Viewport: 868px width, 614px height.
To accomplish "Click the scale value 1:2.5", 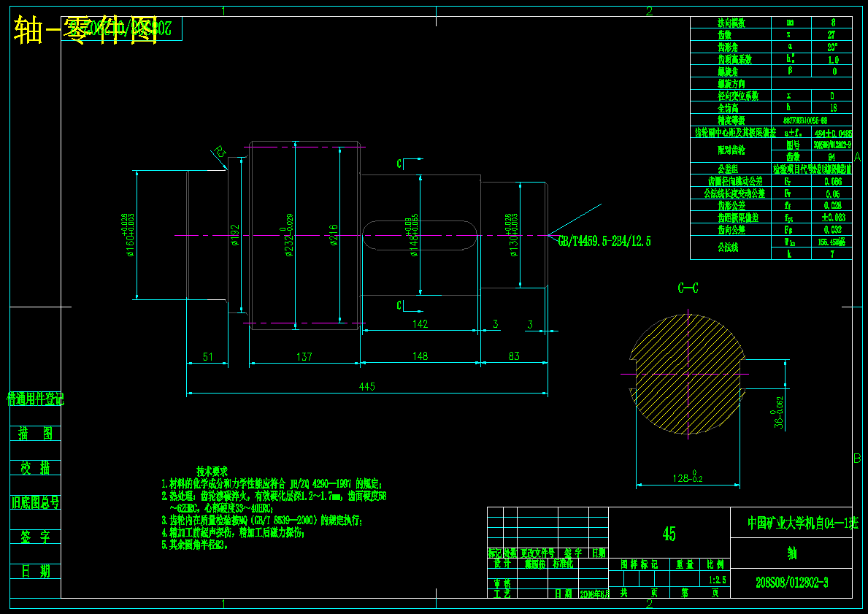I will (717, 580).
